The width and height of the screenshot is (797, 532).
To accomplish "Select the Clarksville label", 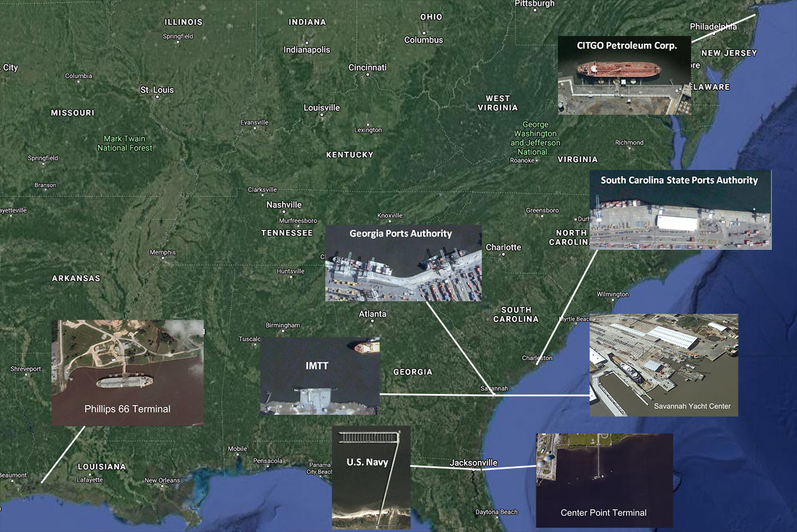I will pos(262,189).
